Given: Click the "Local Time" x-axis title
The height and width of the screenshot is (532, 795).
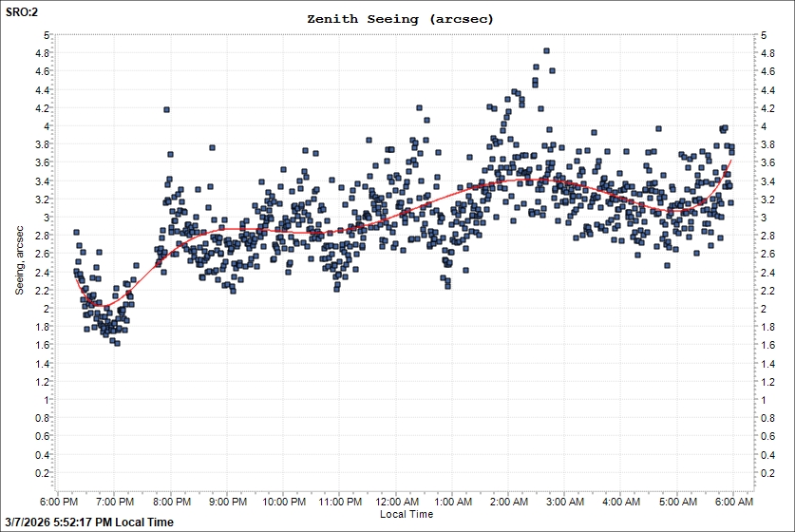Looking at the screenshot, I should [407, 514].
